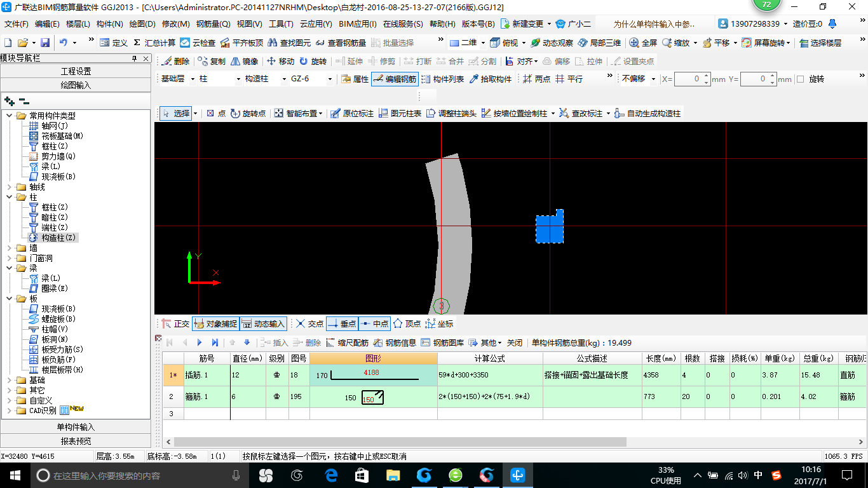This screenshot has height=488, width=868.
Task: Click the 关闭 button in rebar toolbar
Action: 514,342
